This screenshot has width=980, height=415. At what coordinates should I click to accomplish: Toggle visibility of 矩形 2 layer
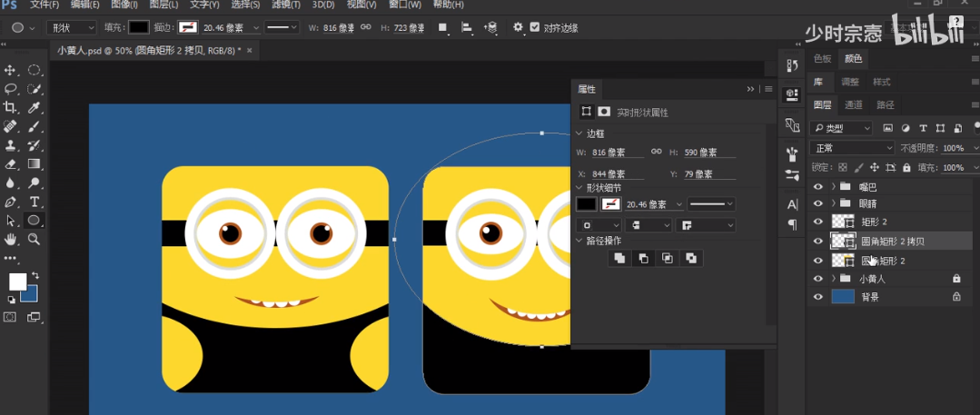(x=818, y=222)
